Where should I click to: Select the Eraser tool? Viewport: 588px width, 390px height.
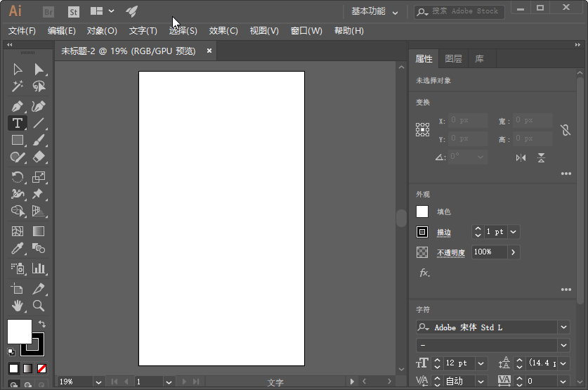click(39, 157)
